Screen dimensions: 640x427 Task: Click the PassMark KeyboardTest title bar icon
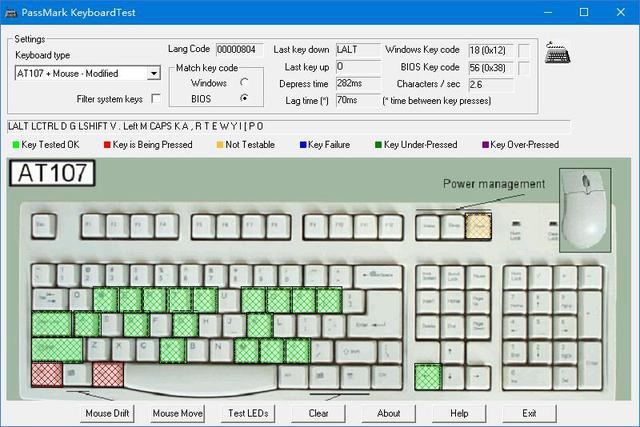(11, 13)
